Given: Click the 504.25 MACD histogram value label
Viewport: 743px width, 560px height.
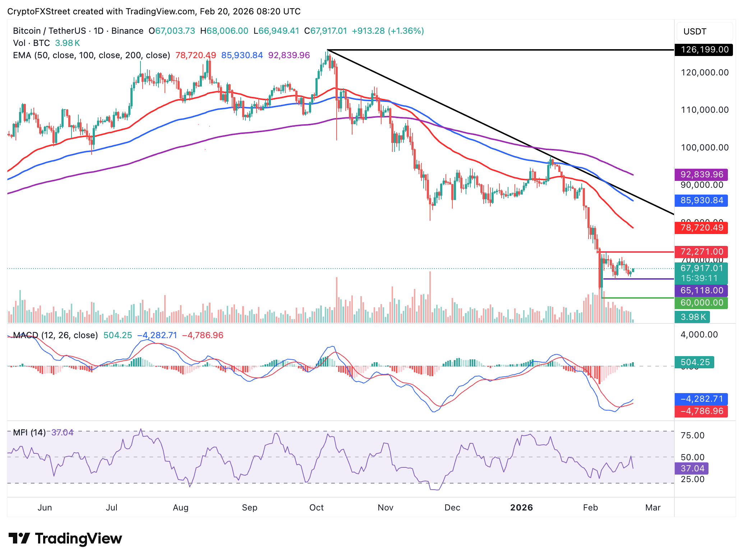Looking at the screenshot, I should click(x=694, y=362).
